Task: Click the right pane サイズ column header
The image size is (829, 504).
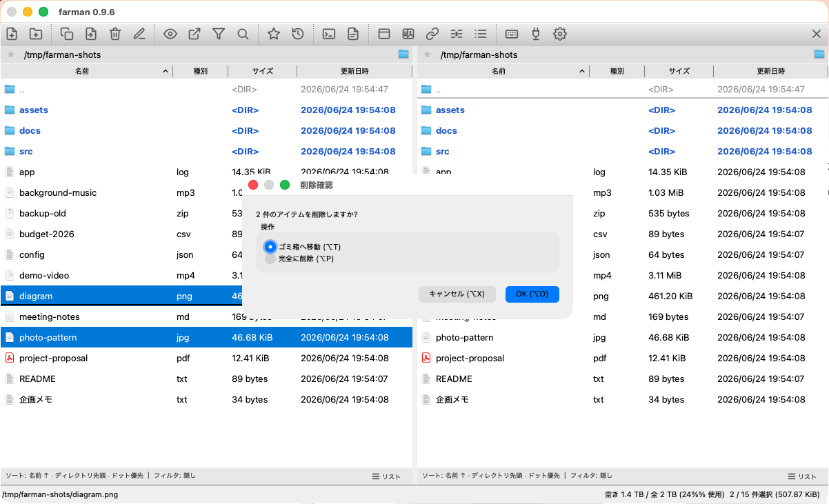Action: pyautogui.click(x=679, y=71)
